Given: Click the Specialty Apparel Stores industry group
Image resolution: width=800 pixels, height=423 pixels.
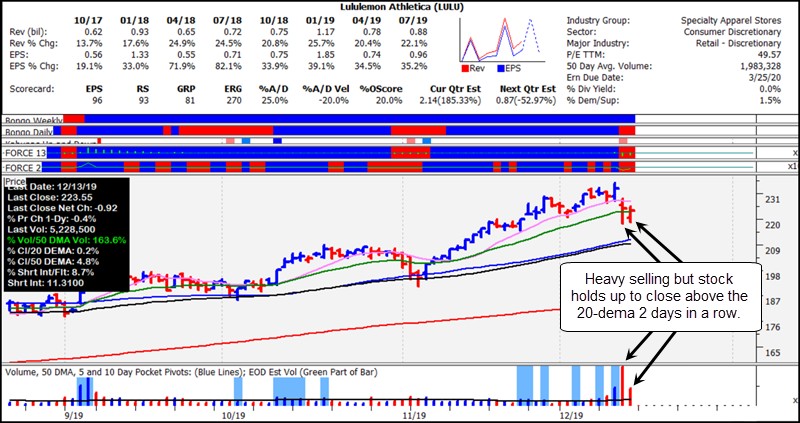Looking at the screenshot, I should click(731, 20).
